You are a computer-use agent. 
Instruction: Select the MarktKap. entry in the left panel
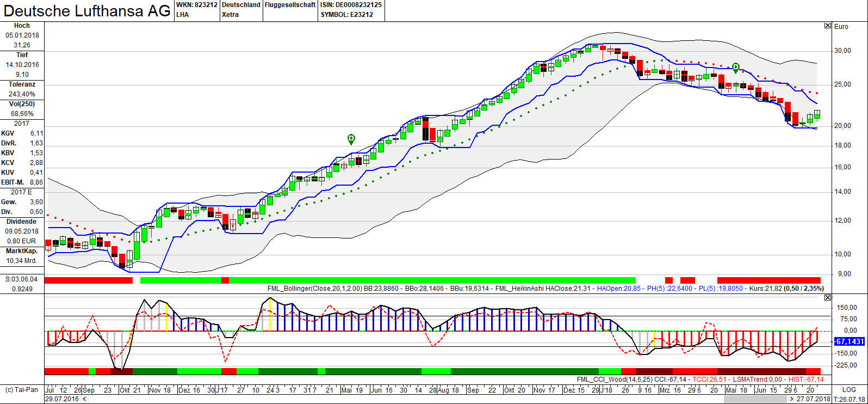(22, 251)
